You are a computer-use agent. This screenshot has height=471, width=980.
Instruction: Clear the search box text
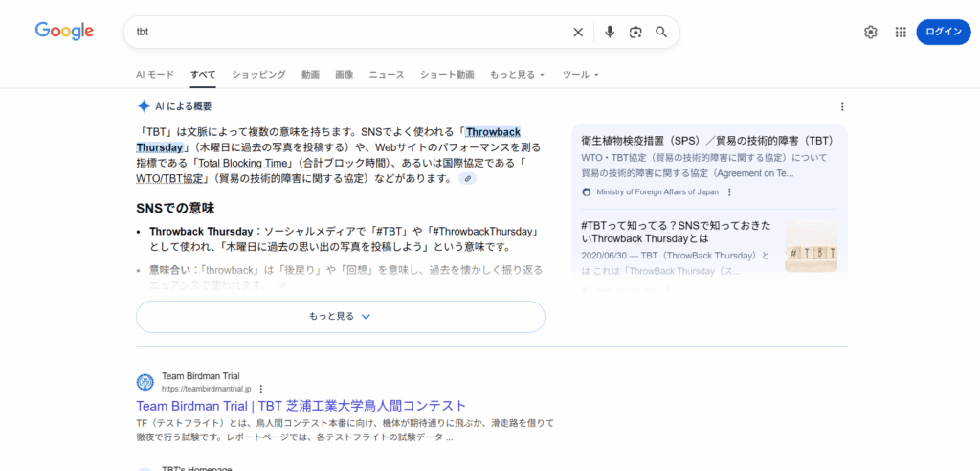click(578, 32)
